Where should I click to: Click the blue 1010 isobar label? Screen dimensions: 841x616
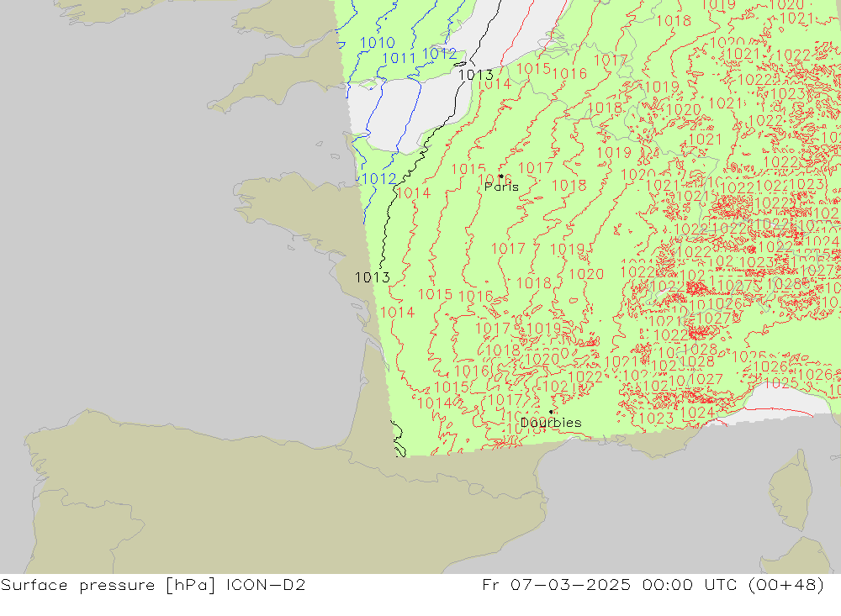[377, 43]
